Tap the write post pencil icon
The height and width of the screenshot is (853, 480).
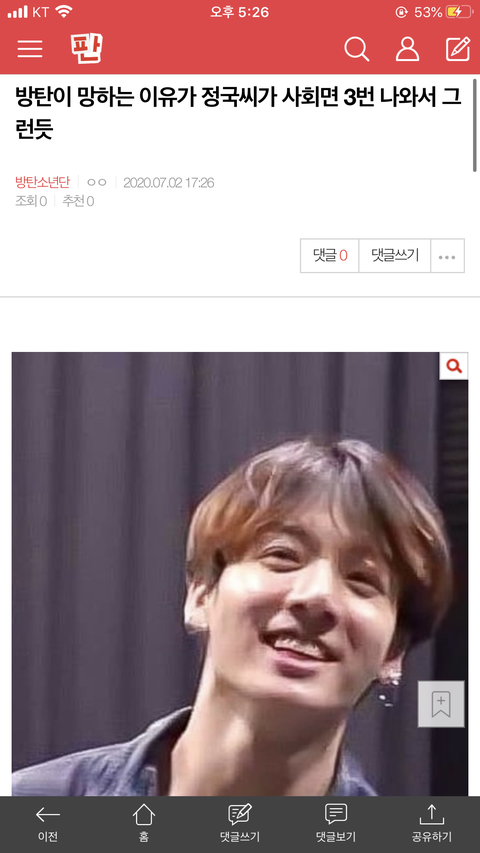click(x=458, y=49)
